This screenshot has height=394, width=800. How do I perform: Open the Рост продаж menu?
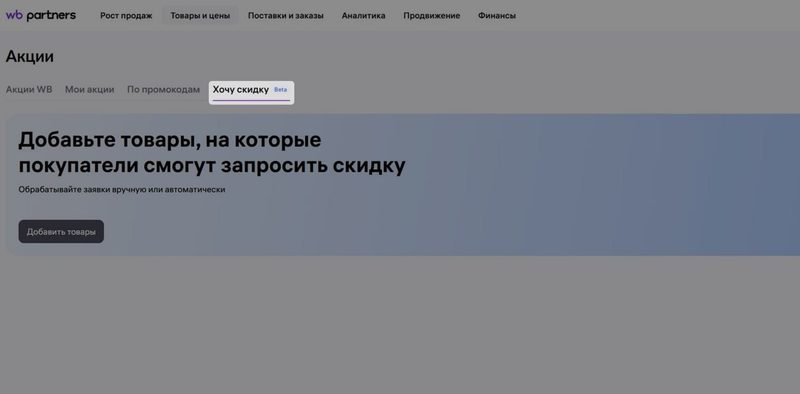click(x=126, y=16)
